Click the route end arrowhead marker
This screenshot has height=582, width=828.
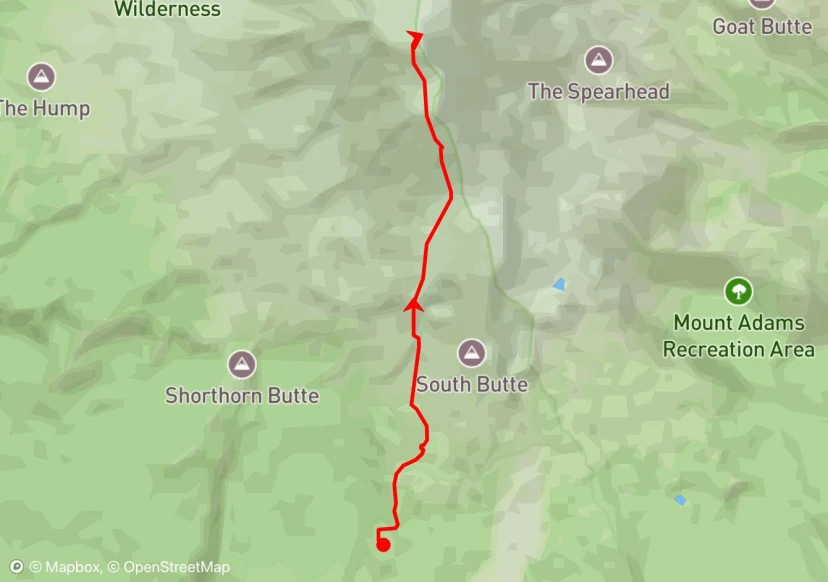click(415, 38)
